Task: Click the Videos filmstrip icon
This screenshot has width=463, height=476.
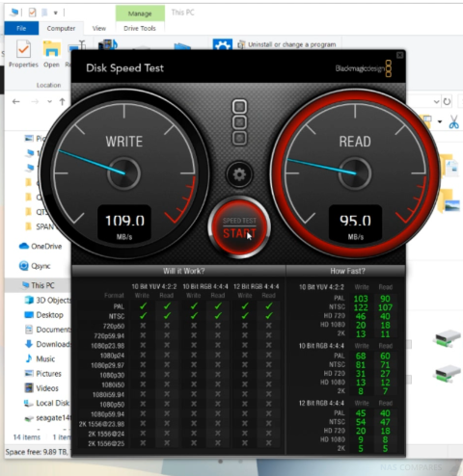Action: coord(29,388)
